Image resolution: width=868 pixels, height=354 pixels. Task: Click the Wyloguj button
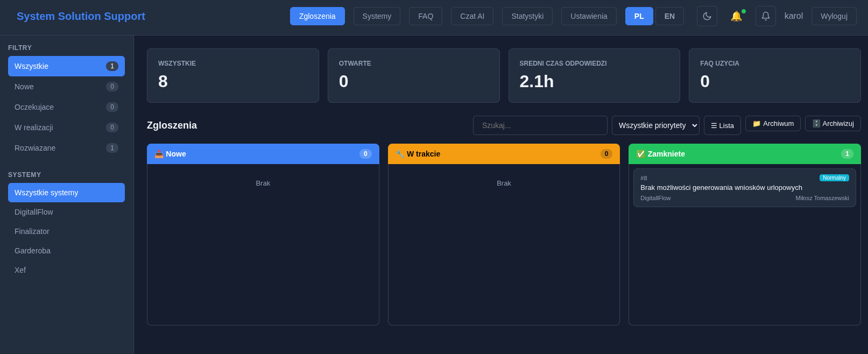coord(834,16)
